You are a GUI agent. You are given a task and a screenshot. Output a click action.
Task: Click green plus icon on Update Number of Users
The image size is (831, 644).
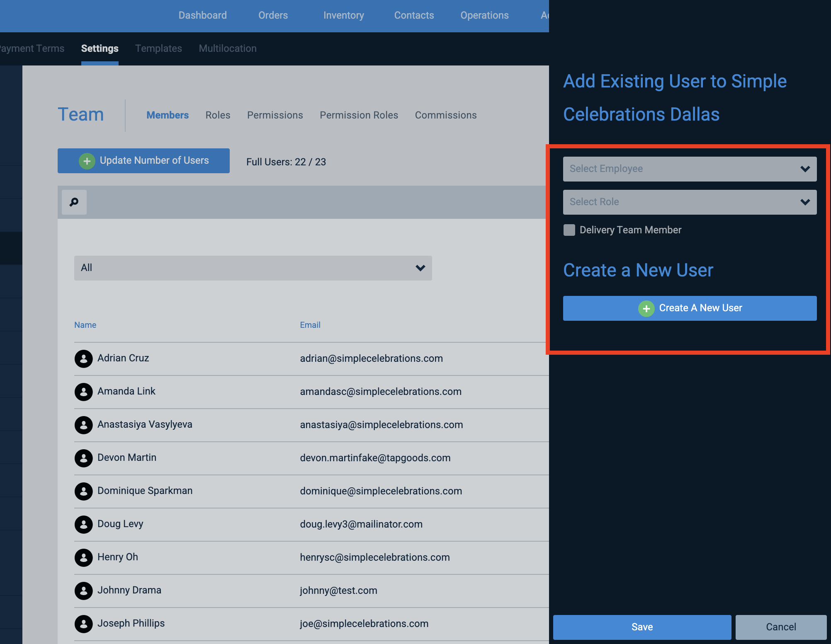[x=87, y=161]
